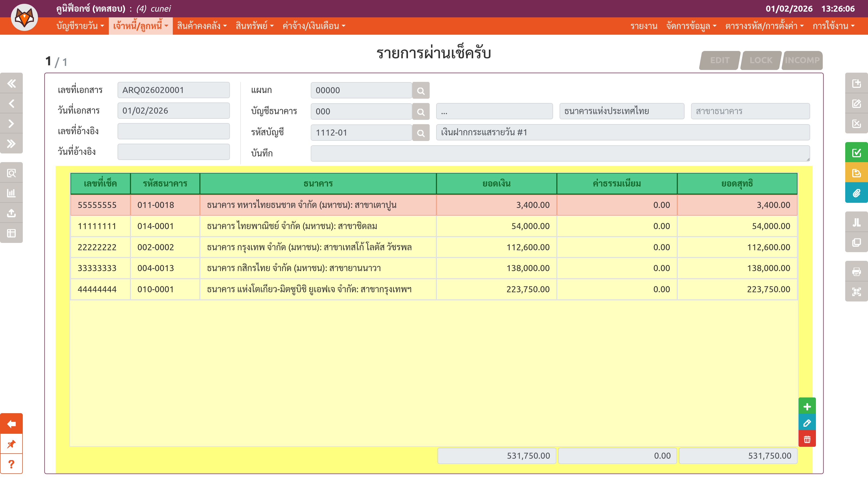Click the question mark help icon
Image resolution: width=868 pixels, height=488 pixels.
(11, 464)
